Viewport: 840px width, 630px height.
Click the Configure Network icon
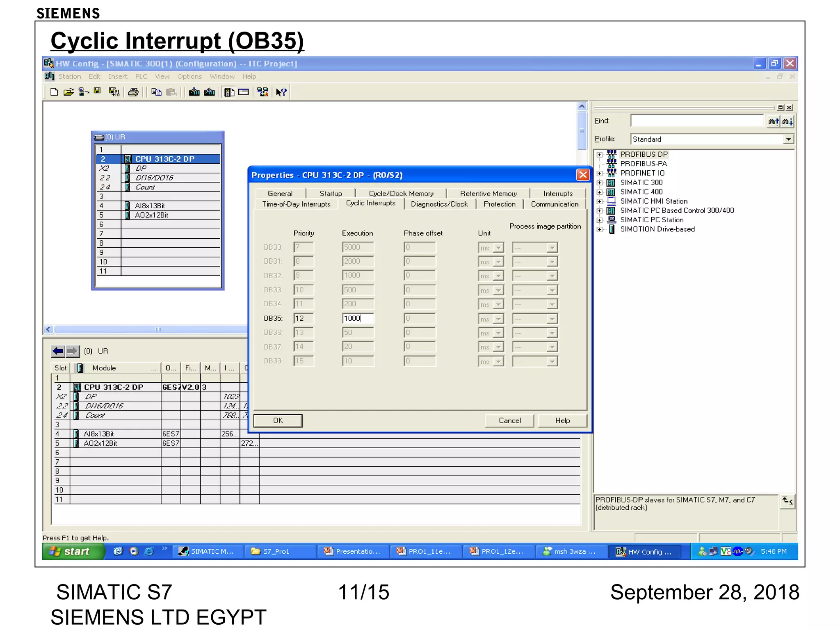point(262,92)
